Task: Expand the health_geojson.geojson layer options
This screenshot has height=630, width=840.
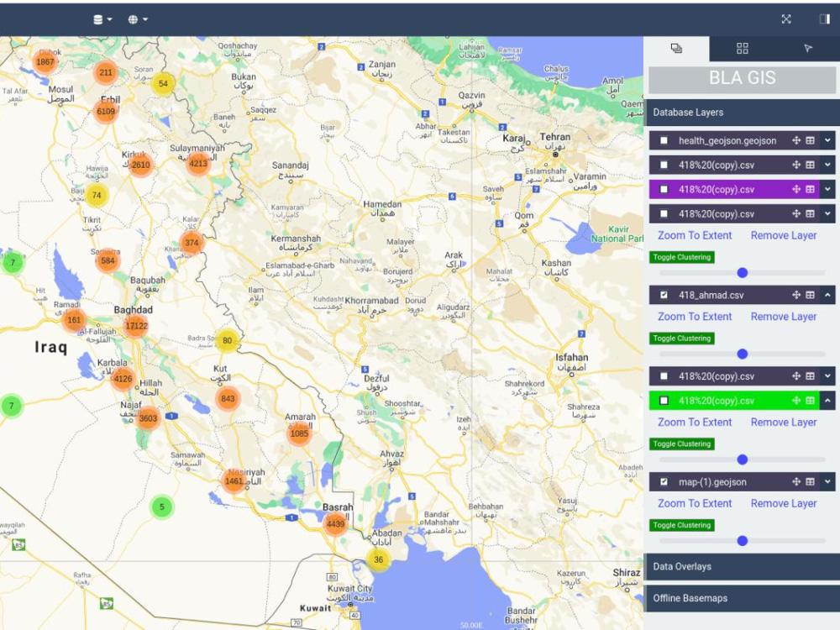Action: [x=827, y=140]
